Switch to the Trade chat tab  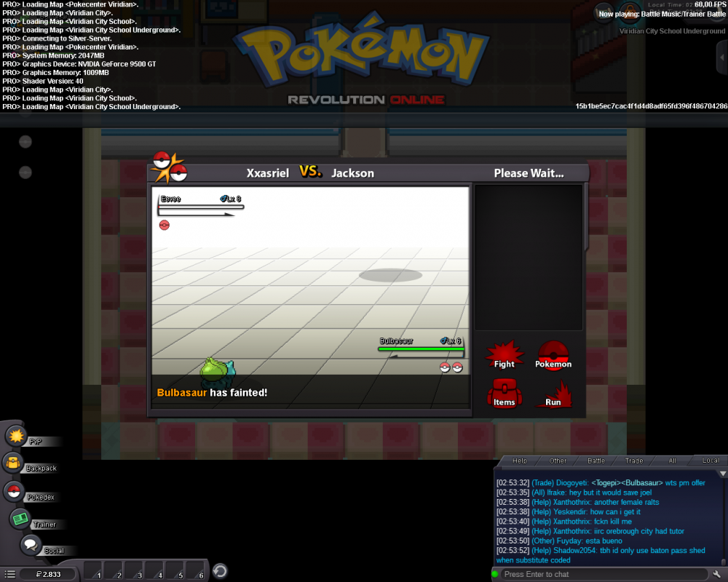(x=634, y=461)
